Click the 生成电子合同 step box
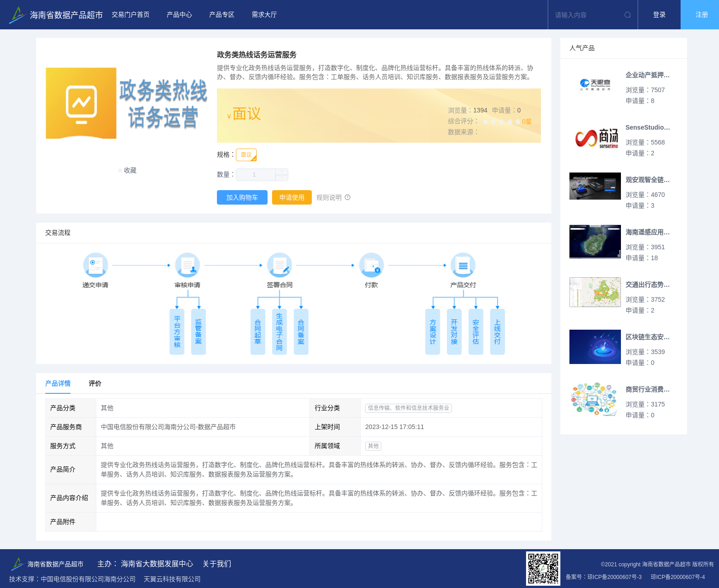The width and height of the screenshot is (719, 588). pos(279,331)
